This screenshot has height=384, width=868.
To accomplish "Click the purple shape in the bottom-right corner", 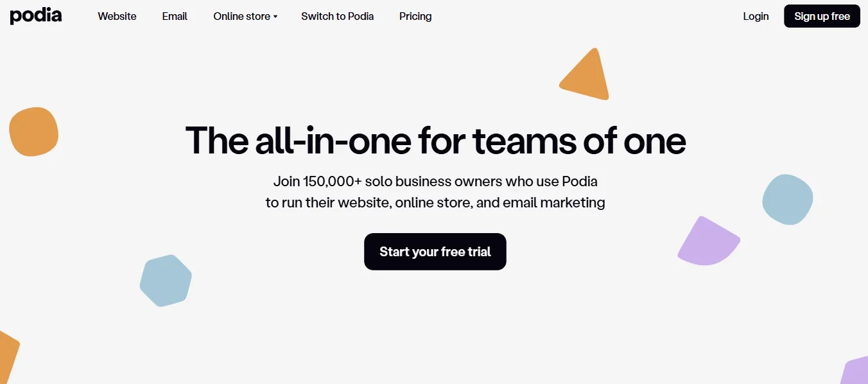I will pyautogui.click(x=857, y=372).
